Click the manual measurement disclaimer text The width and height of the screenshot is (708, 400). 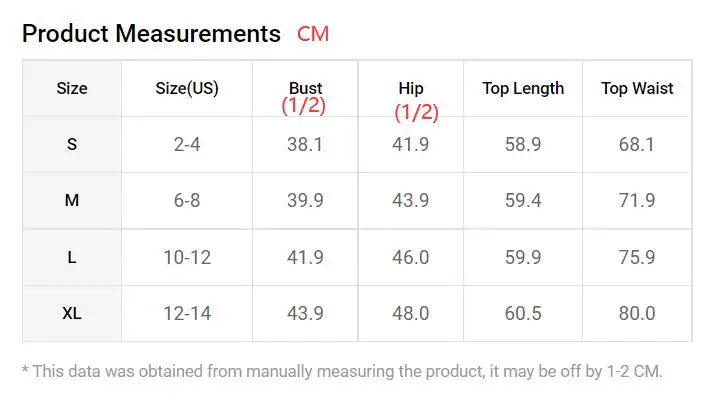(342, 371)
